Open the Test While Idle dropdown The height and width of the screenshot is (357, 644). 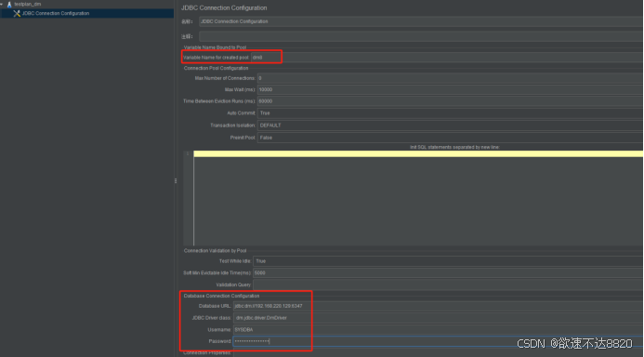[449, 261]
